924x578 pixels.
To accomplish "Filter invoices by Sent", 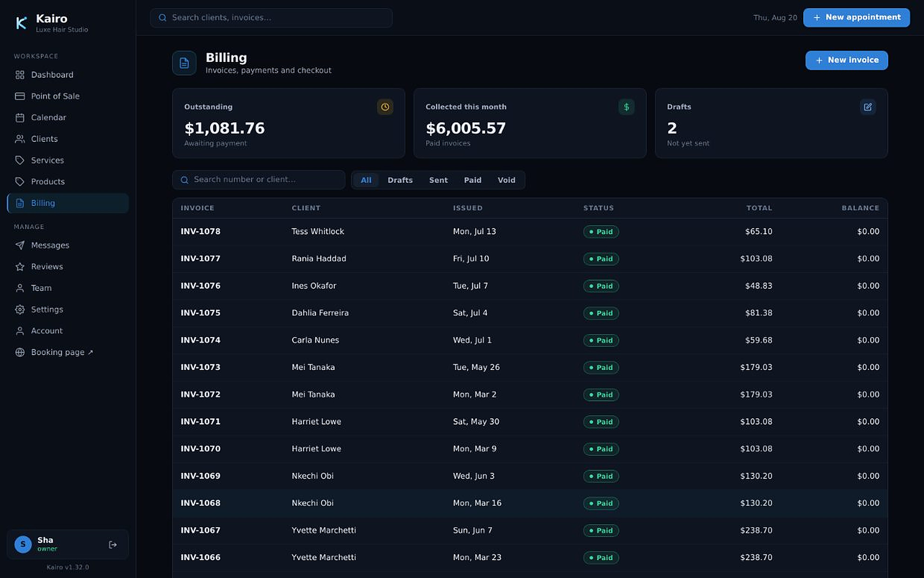I will (x=438, y=180).
